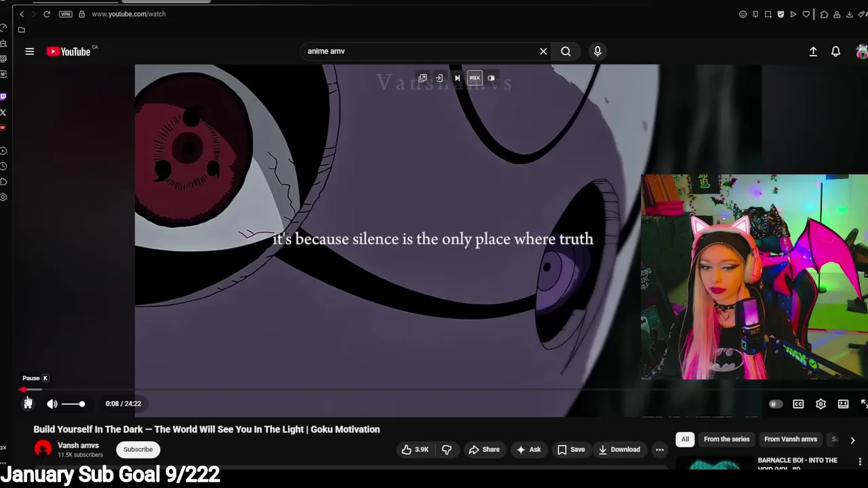This screenshot has width=868, height=488.
Task: Select From the series chip
Action: [x=726, y=439]
